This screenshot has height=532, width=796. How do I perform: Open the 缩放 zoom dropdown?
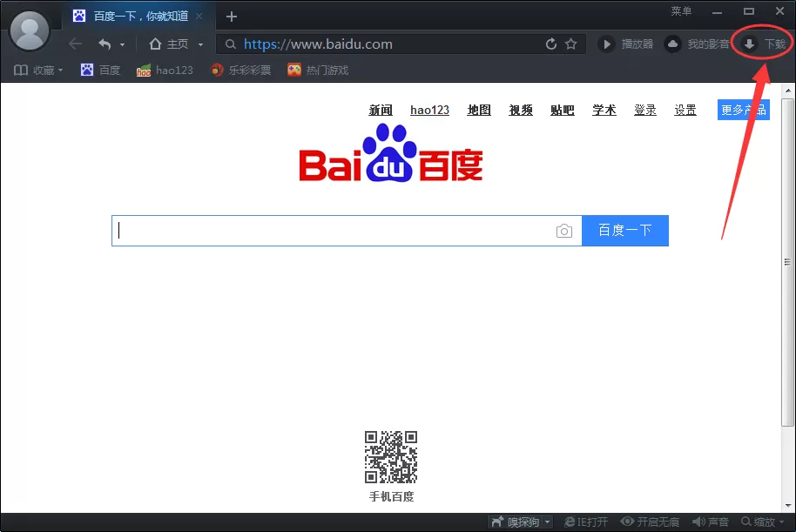tap(762, 522)
